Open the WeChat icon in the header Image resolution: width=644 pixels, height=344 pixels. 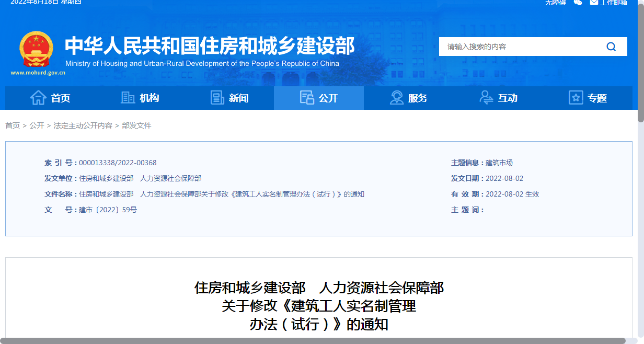coord(578,3)
